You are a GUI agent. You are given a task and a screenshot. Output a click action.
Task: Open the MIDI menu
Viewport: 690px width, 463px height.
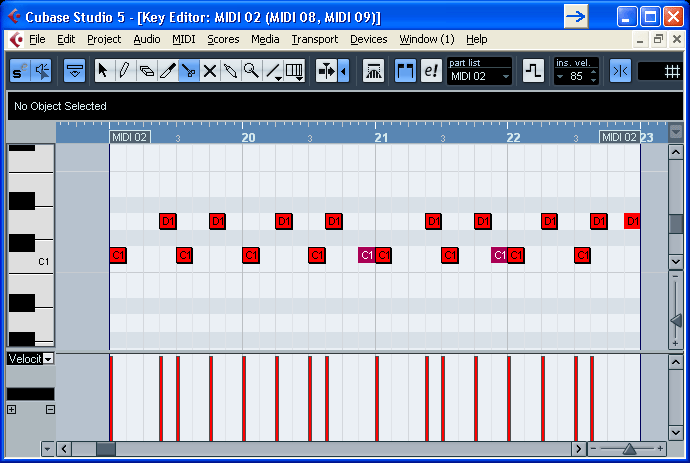tap(184, 39)
